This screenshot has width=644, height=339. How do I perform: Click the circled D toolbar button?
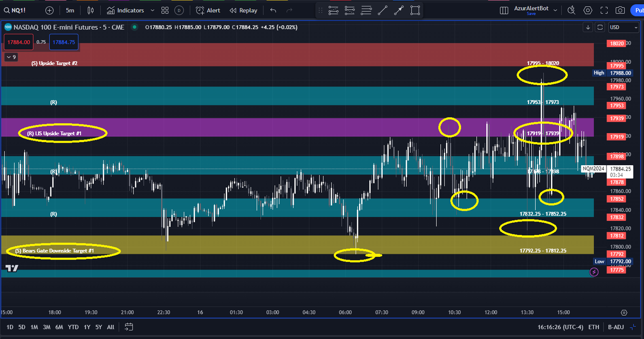(x=179, y=10)
